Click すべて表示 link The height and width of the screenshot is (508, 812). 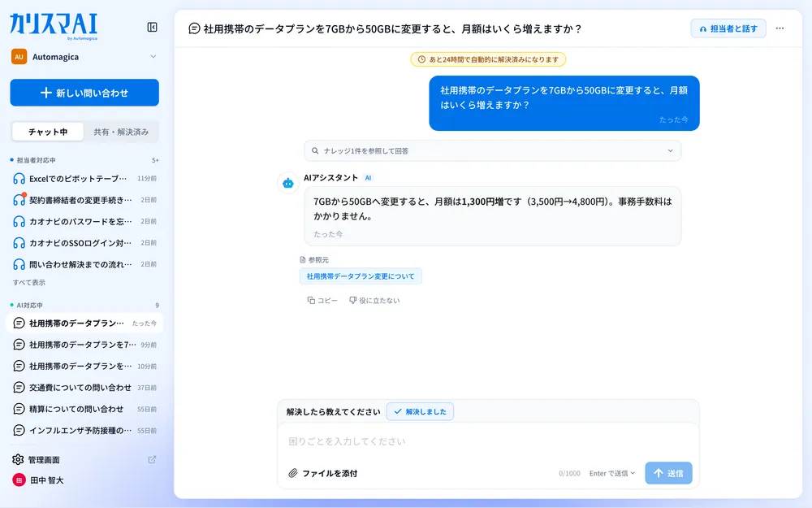tap(29, 283)
